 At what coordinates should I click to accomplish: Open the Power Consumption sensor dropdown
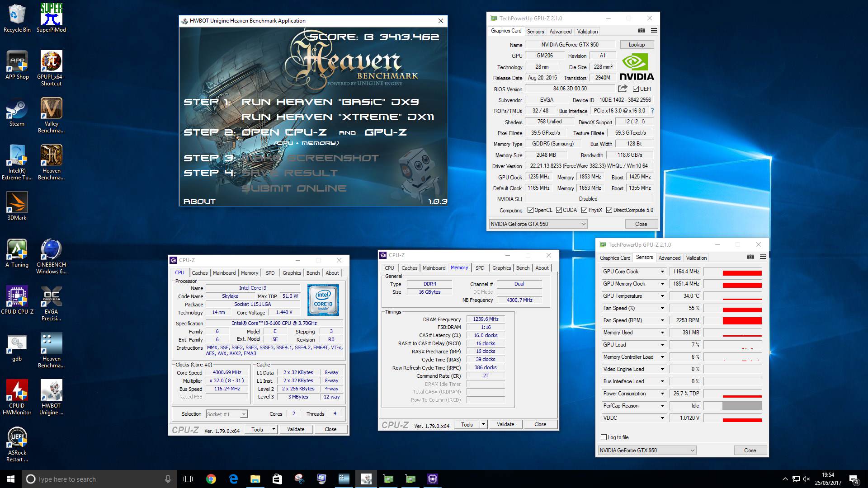click(x=662, y=394)
